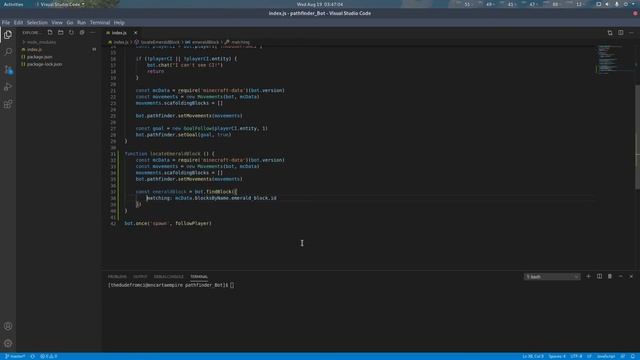640x360 pixels.
Task: Click New File icon in Explorer header
Action: (50, 33)
